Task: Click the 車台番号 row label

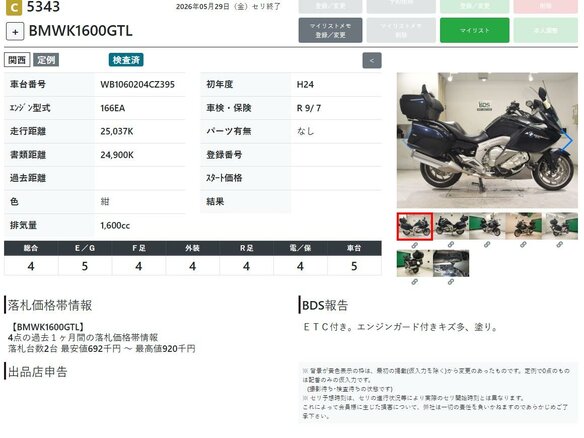Action: pyautogui.click(x=28, y=85)
